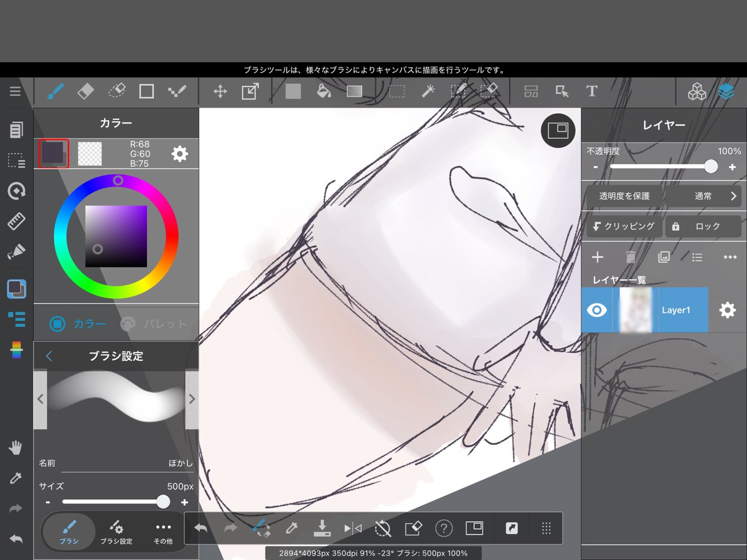Delete layer with the trash icon

click(631, 257)
